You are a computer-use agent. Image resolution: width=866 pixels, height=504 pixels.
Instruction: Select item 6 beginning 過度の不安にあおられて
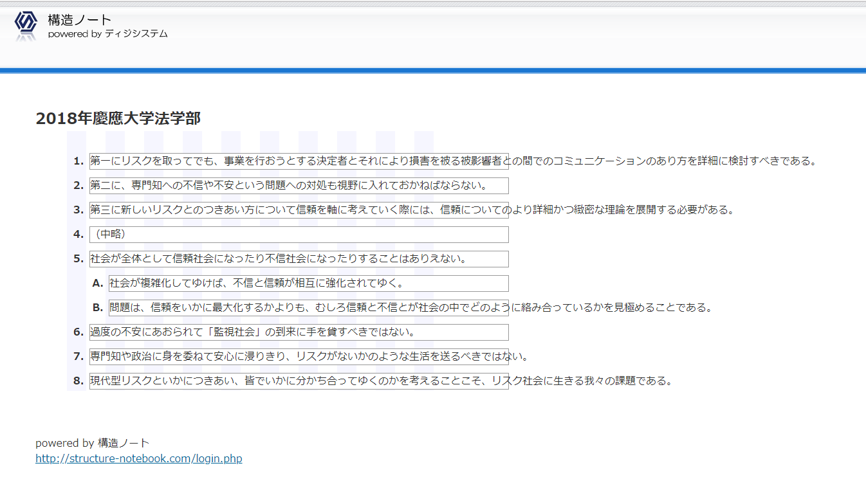click(299, 332)
